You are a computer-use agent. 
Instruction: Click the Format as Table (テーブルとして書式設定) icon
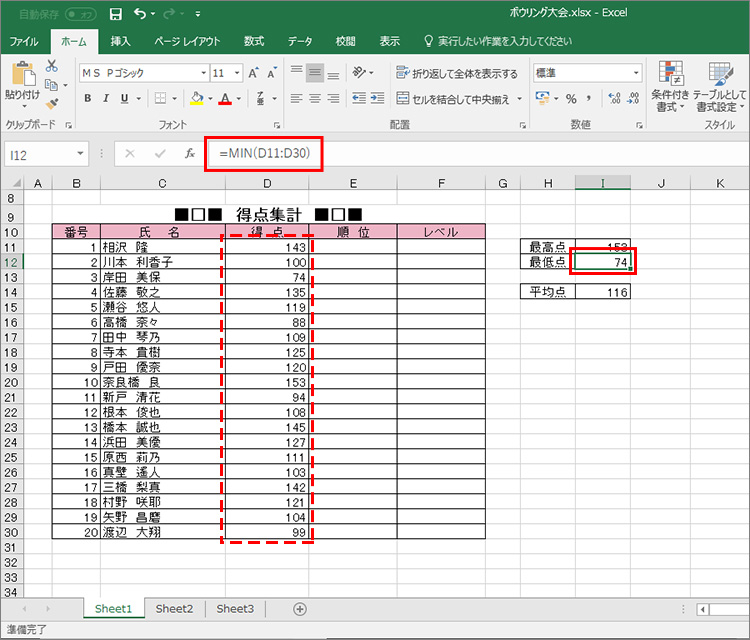point(720,85)
